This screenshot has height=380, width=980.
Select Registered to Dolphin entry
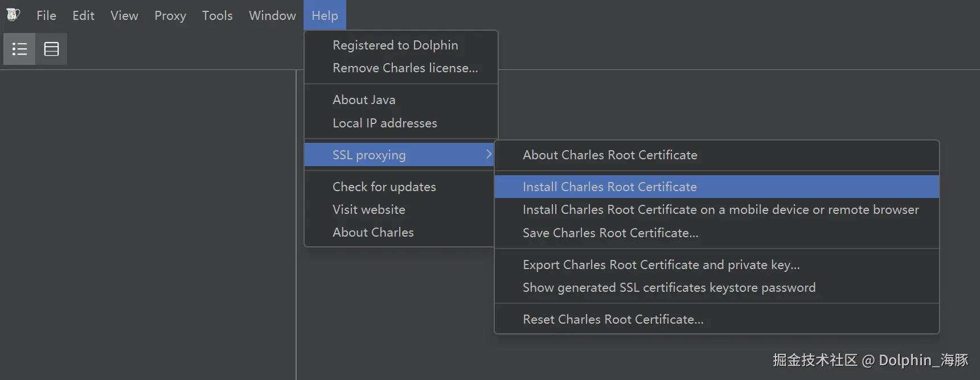coord(401,45)
